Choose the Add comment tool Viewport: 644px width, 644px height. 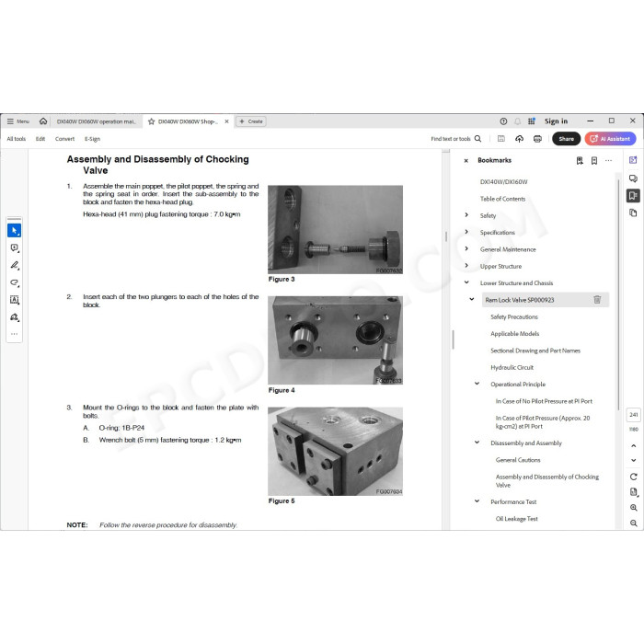click(15, 247)
